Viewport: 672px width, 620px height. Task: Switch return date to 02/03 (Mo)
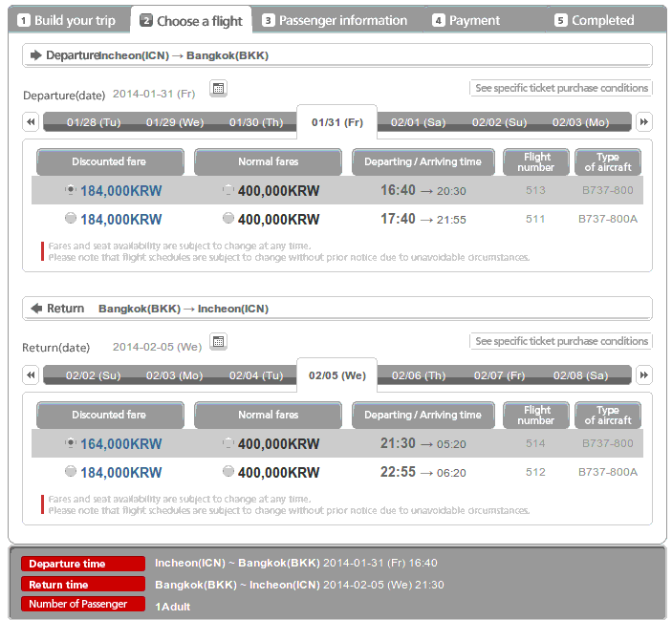click(x=175, y=375)
